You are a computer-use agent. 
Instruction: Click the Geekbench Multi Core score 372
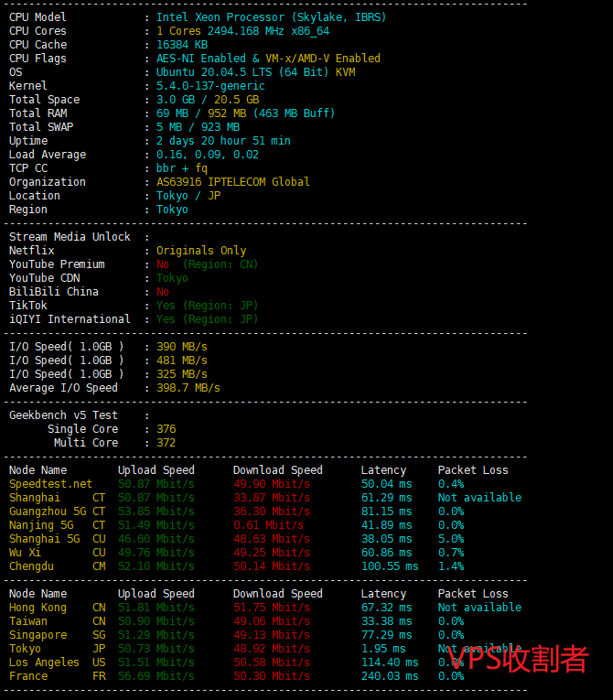pyautogui.click(x=166, y=443)
